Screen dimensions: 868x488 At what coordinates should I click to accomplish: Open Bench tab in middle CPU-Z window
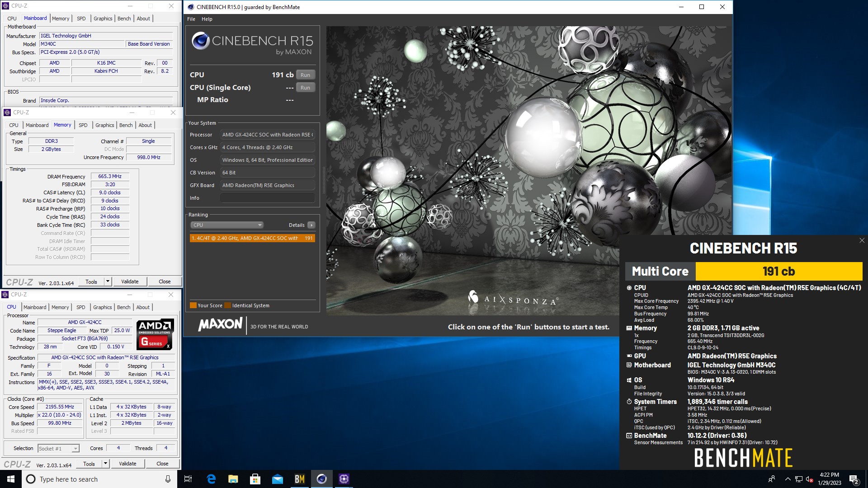(x=126, y=125)
